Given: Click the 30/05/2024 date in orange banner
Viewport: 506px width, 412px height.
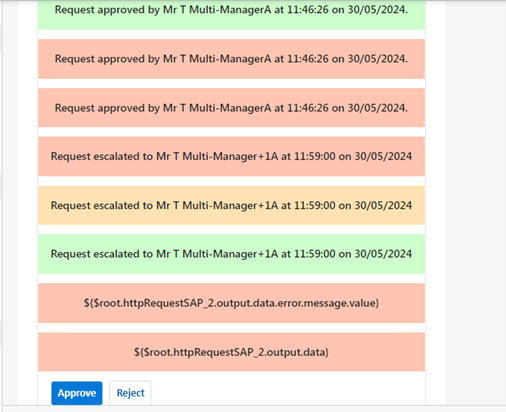Looking at the screenshot, I should [x=383, y=205].
